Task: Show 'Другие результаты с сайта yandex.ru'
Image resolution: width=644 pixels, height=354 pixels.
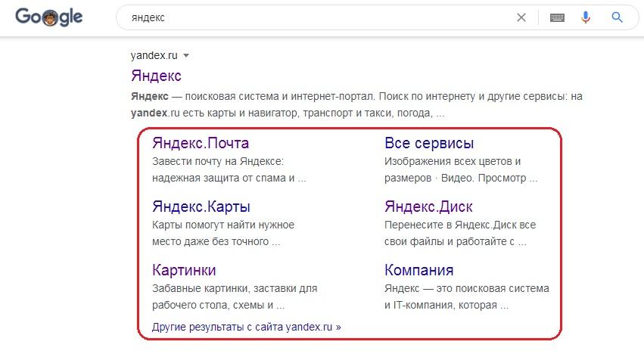Action: point(247,328)
